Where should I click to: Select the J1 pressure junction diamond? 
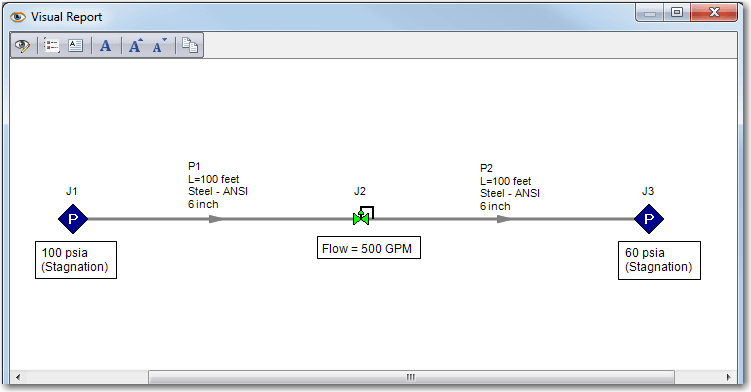tap(73, 219)
